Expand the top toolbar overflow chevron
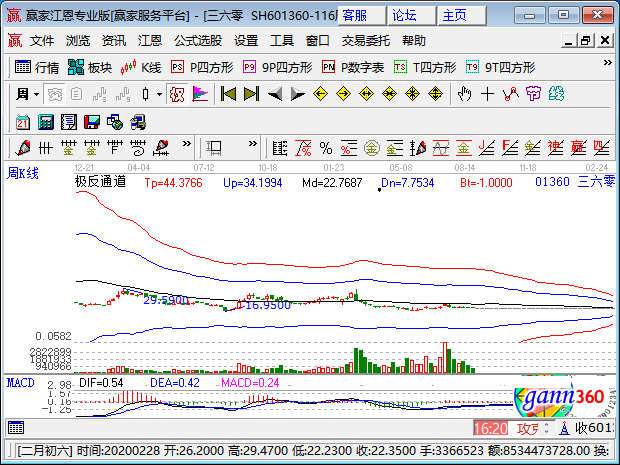This screenshot has height=465, width=620. pos(608,62)
